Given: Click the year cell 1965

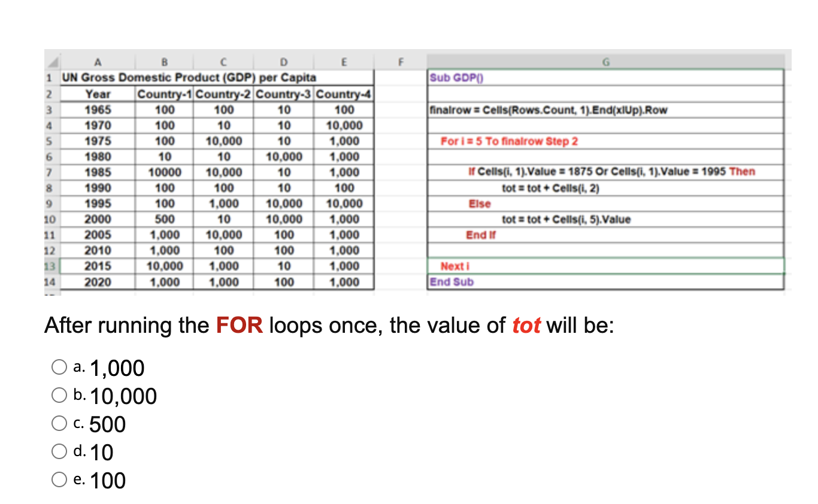Looking at the screenshot, I should tap(96, 111).
